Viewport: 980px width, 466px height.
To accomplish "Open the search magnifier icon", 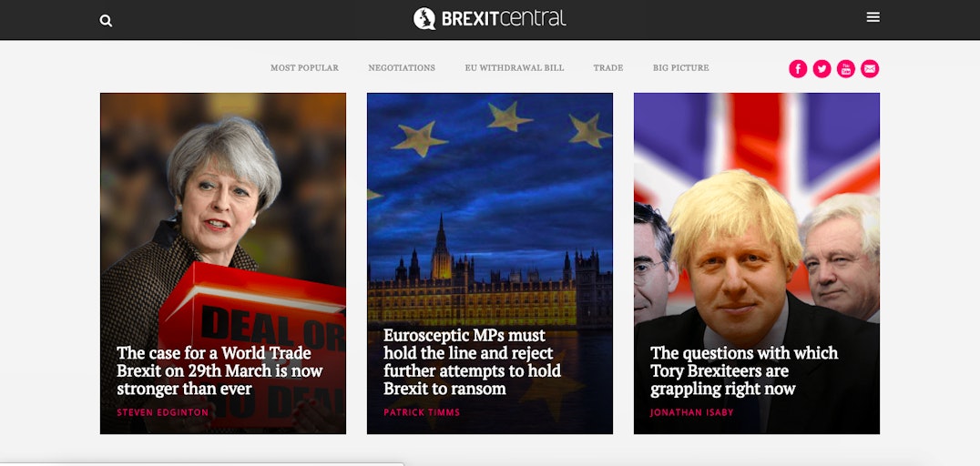I will 106,21.
